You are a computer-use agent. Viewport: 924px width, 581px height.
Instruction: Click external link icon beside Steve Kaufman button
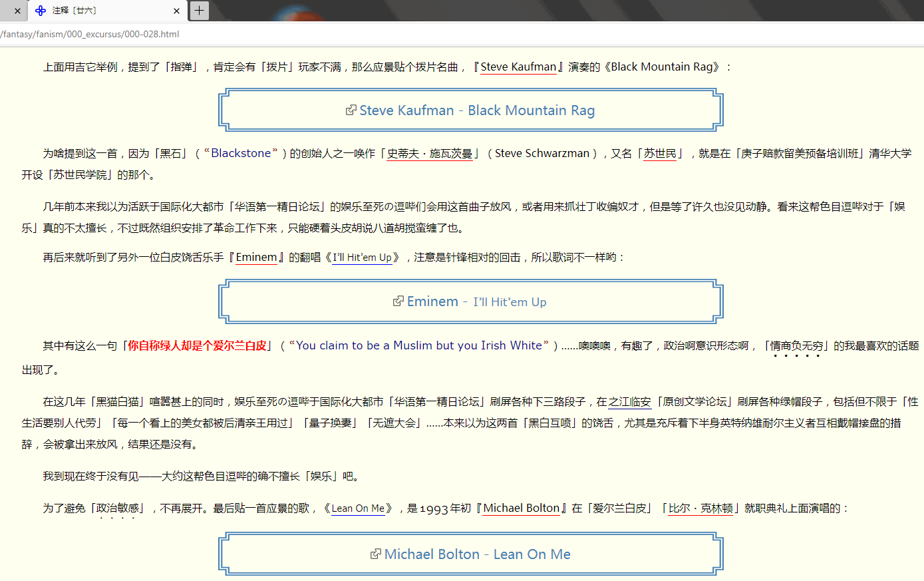tap(351, 110)
